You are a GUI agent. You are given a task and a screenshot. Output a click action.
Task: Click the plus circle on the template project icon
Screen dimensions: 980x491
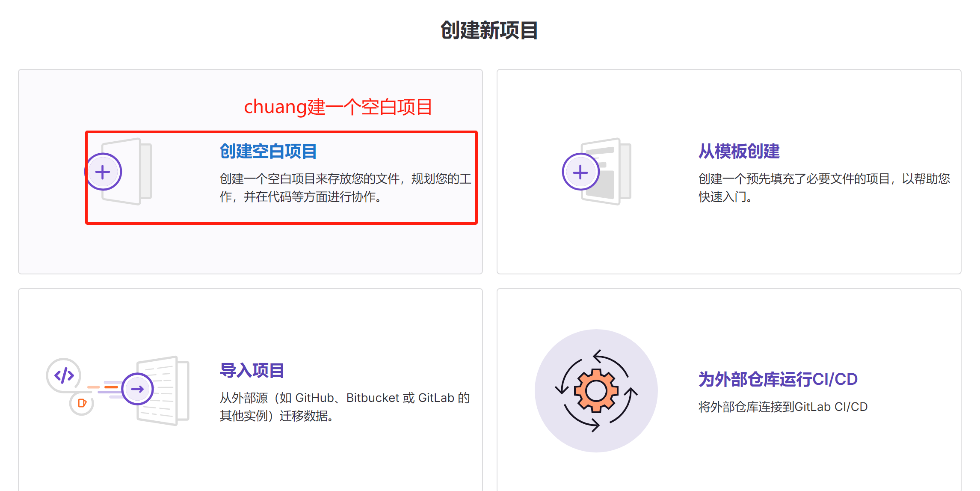[580, 172]
